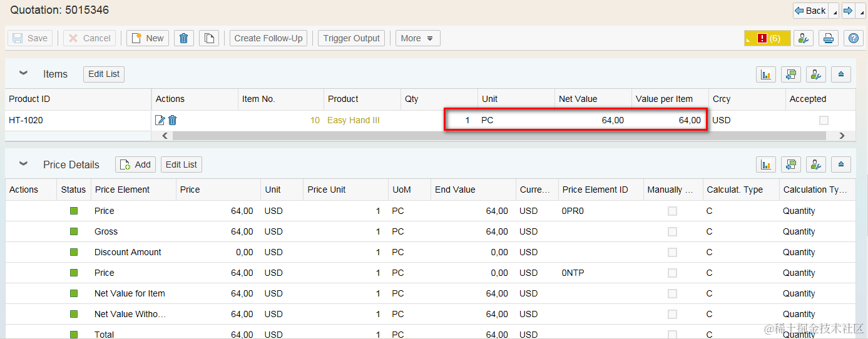Toggle Manually checkbox in 0PR0 Price row
The height and width of the screenshot is (339, 868).
[672, 211]
